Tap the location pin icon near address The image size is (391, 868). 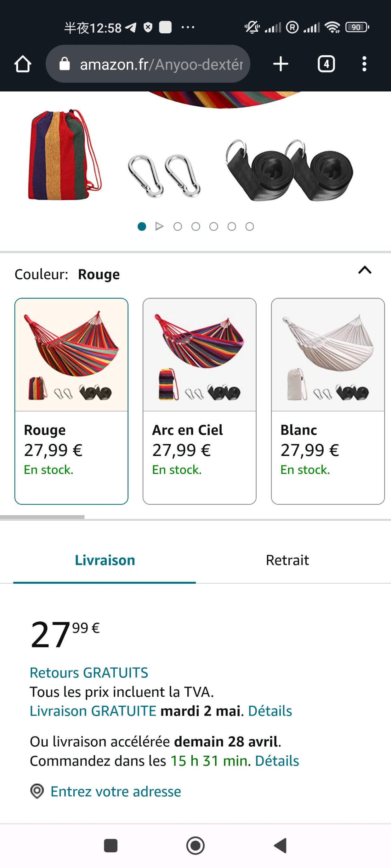click(37, 791)
